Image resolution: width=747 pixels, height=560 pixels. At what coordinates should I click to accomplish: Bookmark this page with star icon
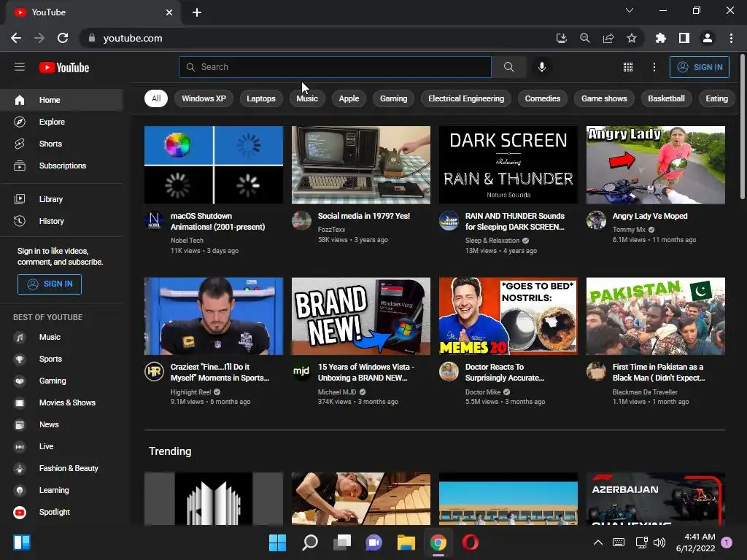point(632,38)
